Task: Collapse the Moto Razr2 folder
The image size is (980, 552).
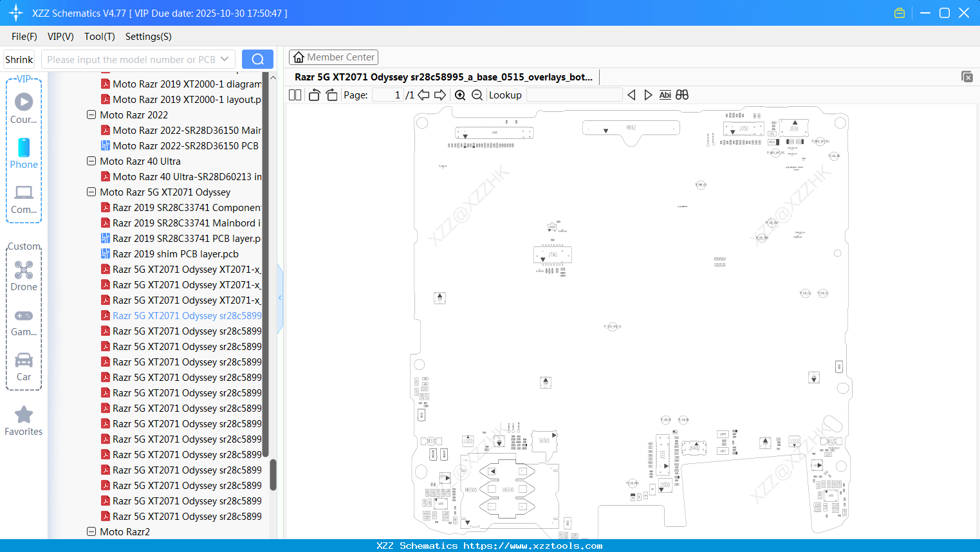Action: point(91,532)
